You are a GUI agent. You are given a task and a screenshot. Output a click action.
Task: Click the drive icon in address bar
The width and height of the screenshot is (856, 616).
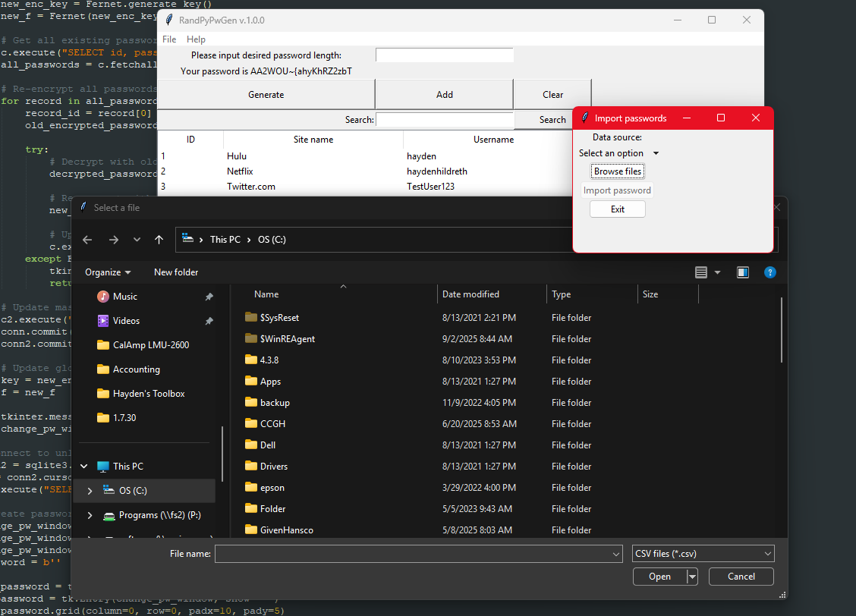pyautogui.click(x=187, y=238)
